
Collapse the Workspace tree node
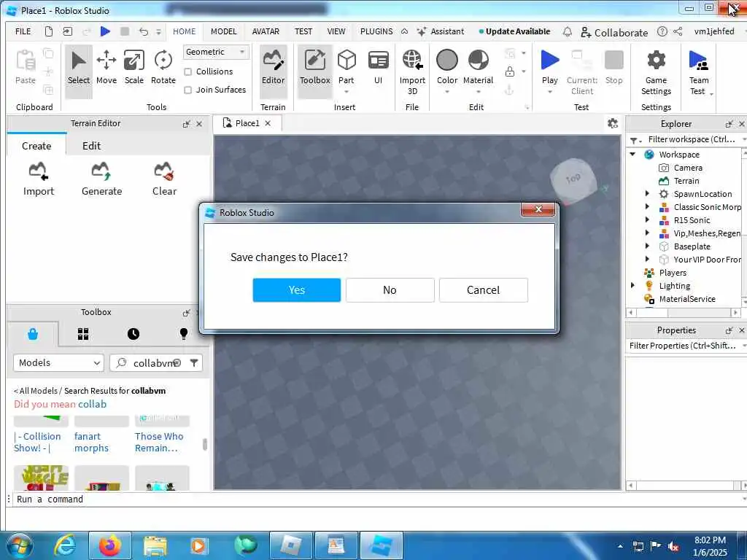point(632,155)
